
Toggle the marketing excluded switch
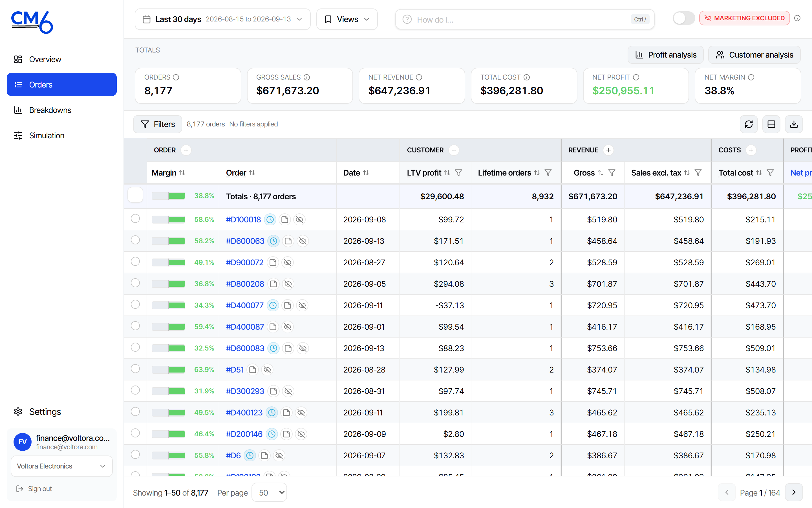(x=683, y=18)
